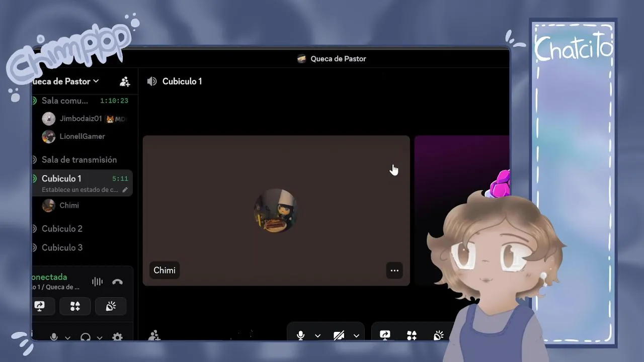The image size is (644, 362).
Task: Click Chimi's avatar in the video tile
Action: point(276,210)
